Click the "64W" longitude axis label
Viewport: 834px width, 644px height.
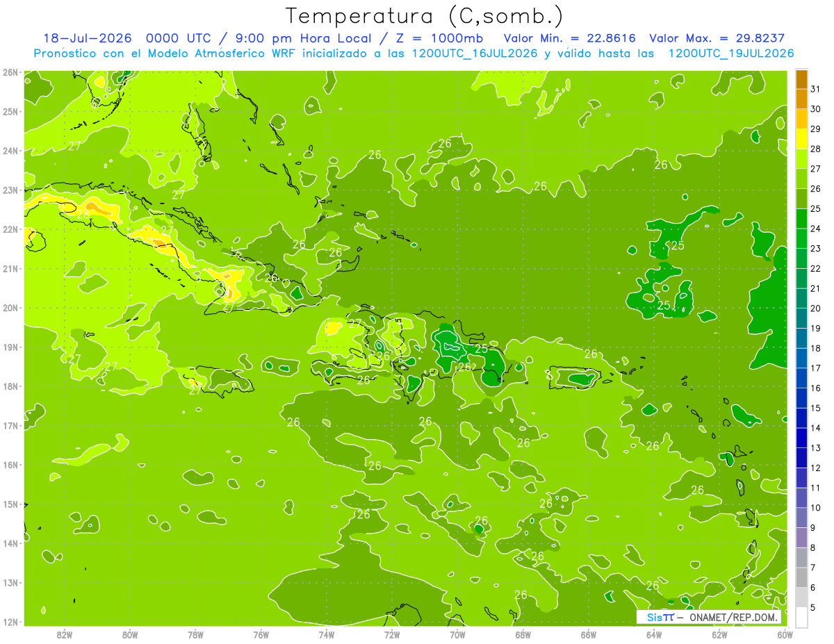pos(654,634)
